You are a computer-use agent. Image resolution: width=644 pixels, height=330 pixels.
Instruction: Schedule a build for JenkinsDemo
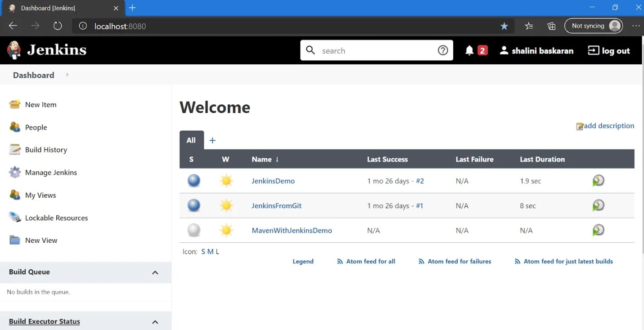598,181
